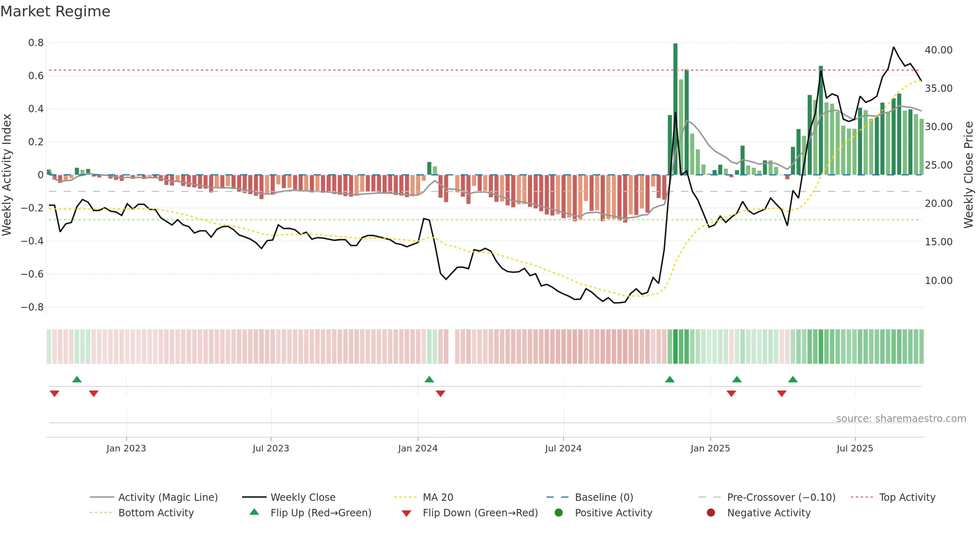Toggle the Baseline (0) legend entry

click(590, 497)
